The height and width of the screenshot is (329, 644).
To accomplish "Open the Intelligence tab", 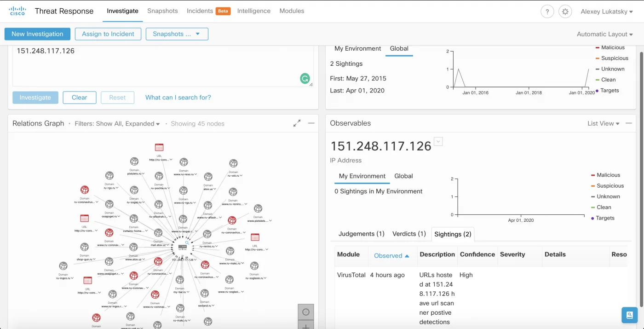I will [x=254, y=11].
